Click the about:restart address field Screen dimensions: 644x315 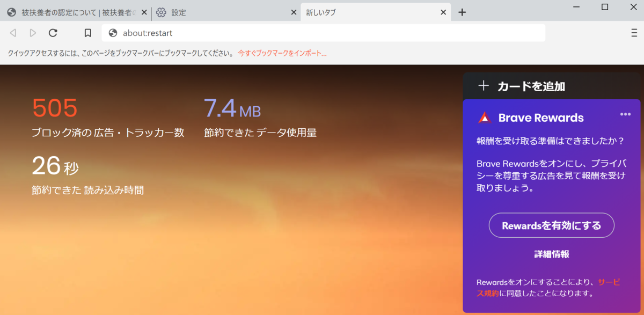pos(324,33)
